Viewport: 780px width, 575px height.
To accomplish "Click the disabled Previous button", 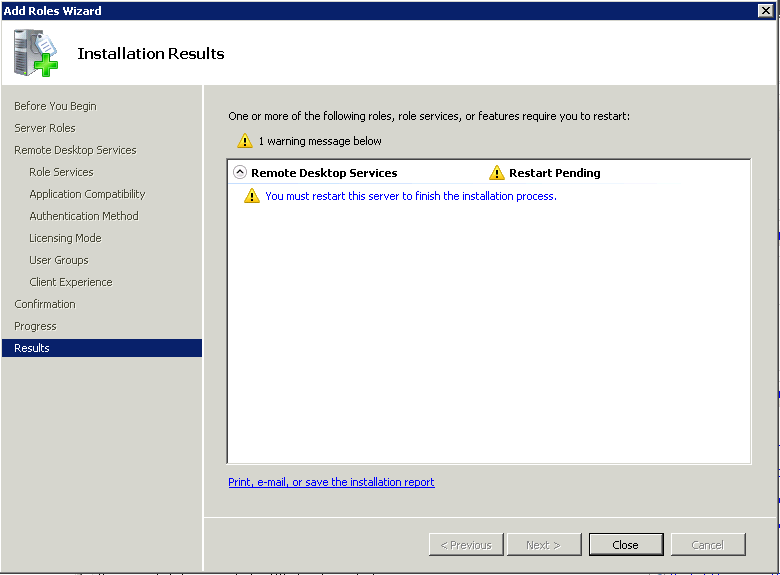I will point(466,545).
